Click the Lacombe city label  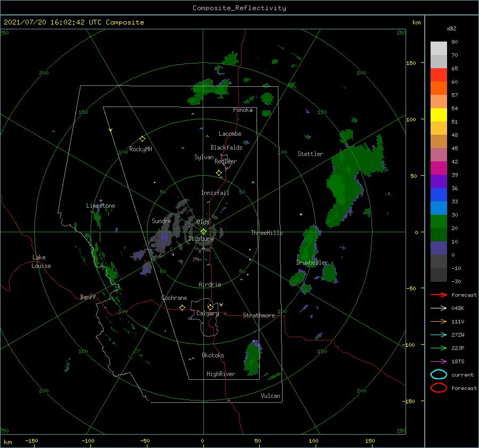230,134
